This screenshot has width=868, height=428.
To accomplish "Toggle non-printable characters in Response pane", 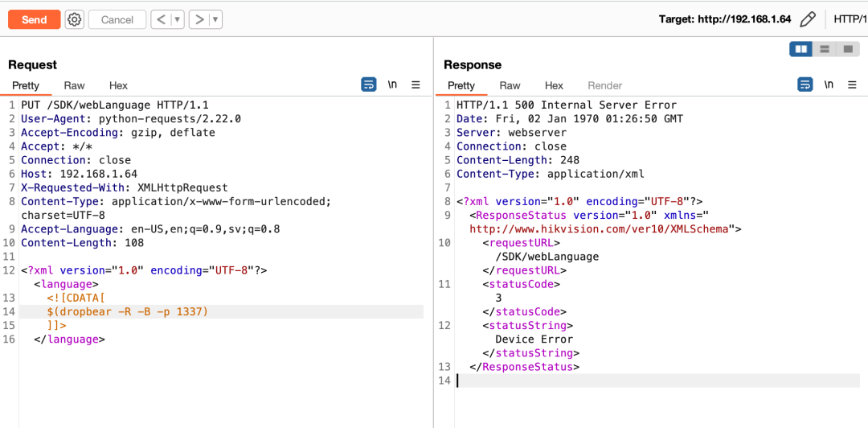I will [x=828, y=84].
